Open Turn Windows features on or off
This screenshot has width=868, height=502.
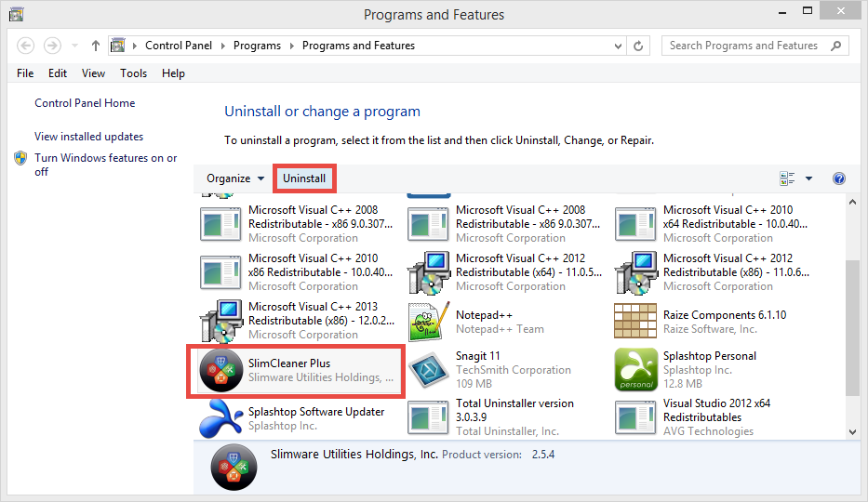[106, 165]
